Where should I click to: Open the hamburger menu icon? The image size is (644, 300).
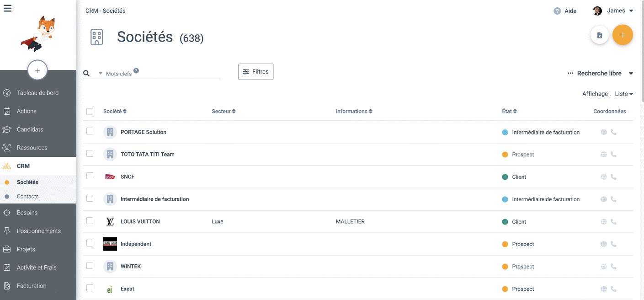pos(7,8)
